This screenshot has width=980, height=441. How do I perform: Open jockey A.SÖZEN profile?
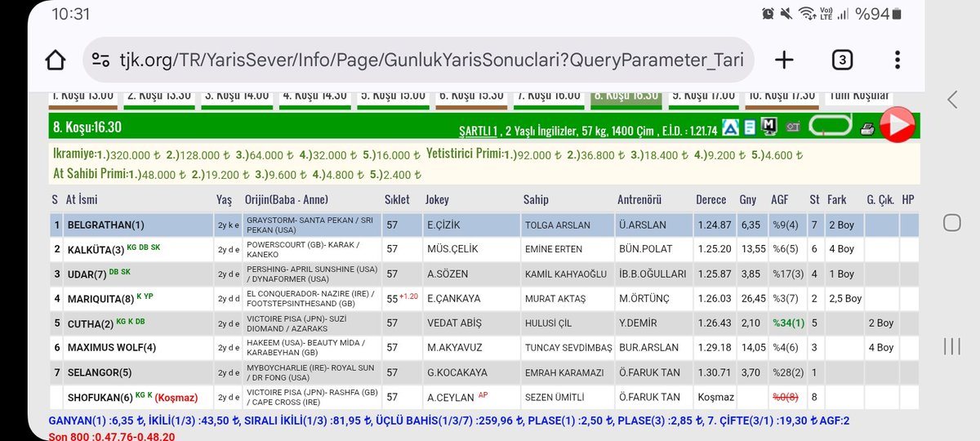(x=447, y=274)
